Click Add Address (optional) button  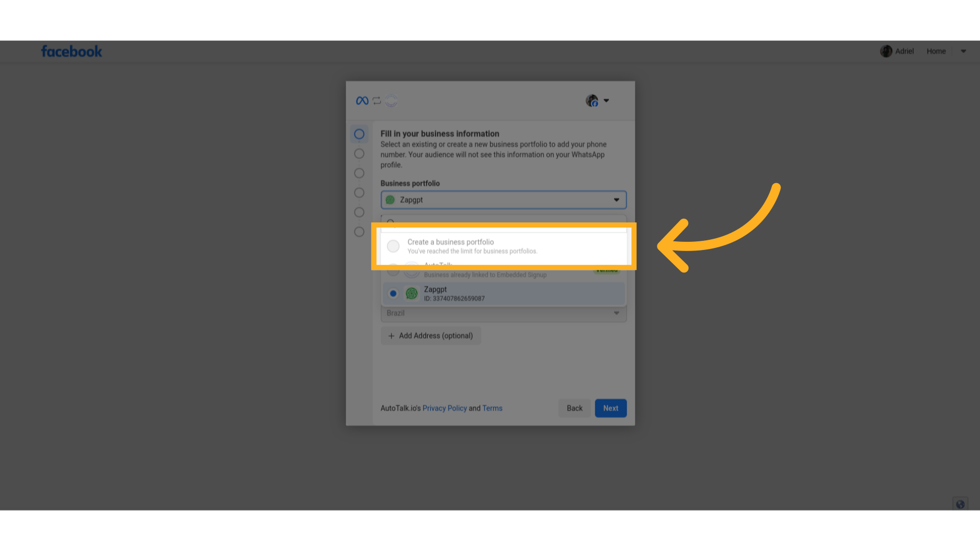click(x=431, y=336)
